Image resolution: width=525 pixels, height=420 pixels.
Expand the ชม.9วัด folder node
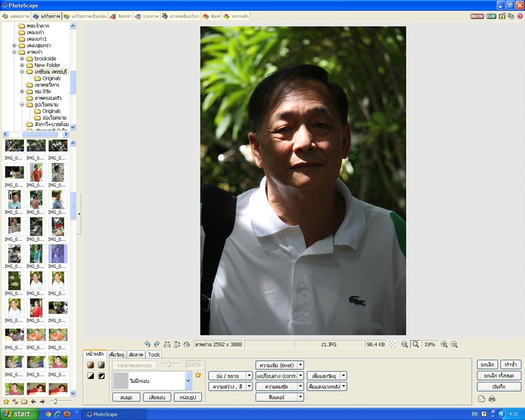click(x=22, y=91)
